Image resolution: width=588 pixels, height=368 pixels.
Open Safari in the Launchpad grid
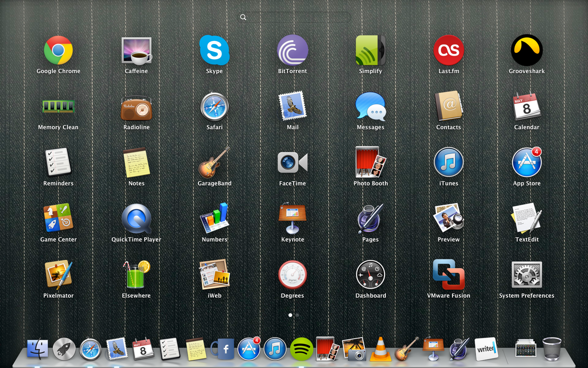coord(215,106)
